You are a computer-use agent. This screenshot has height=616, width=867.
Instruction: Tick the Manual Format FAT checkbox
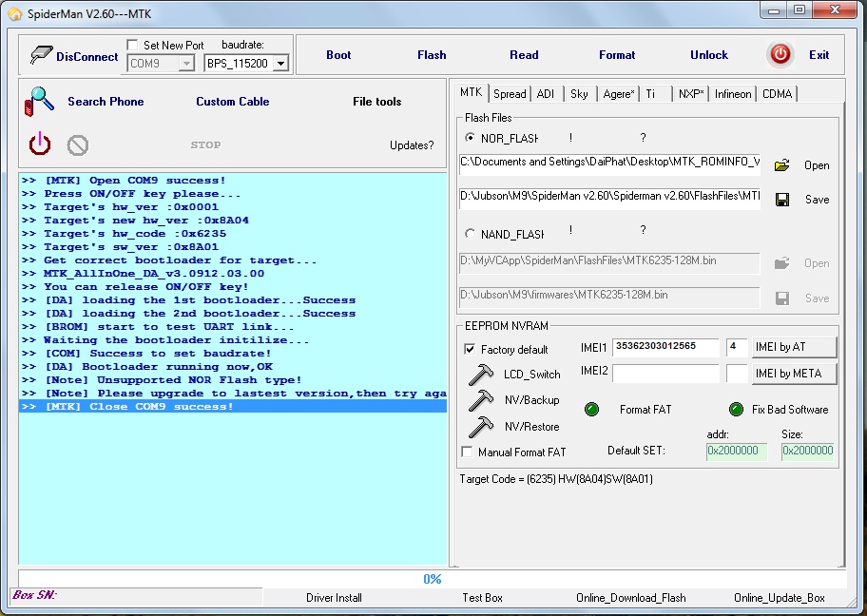pos(468,452)
